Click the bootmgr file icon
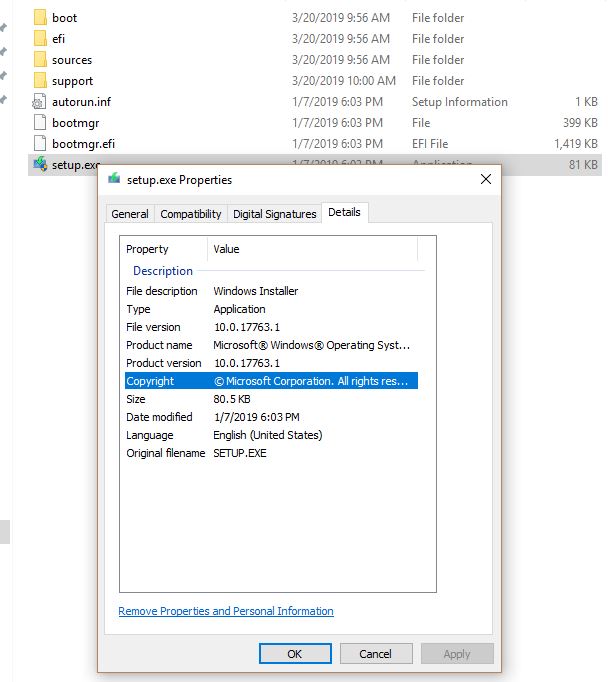The image size is (608, 682). [40, 122]
